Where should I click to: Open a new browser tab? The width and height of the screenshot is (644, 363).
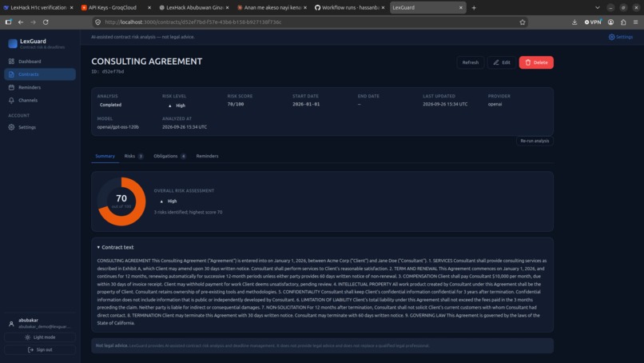(474, 7)
